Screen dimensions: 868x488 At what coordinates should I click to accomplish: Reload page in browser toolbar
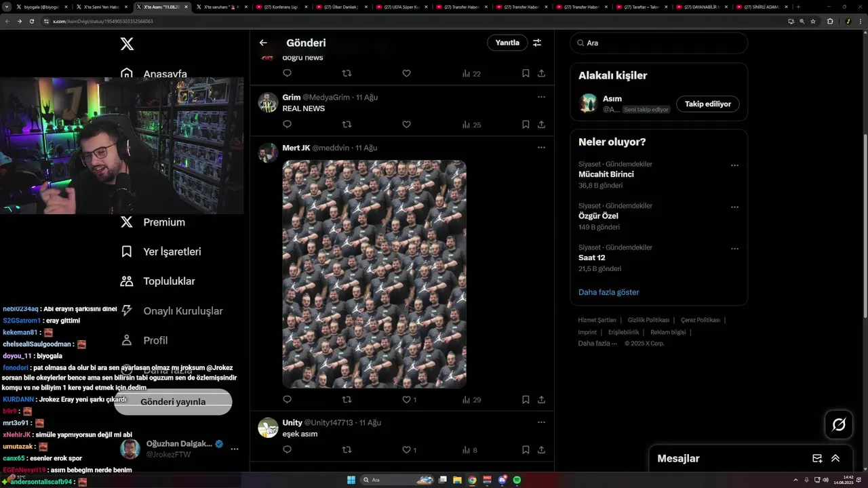tap(32, 21)
